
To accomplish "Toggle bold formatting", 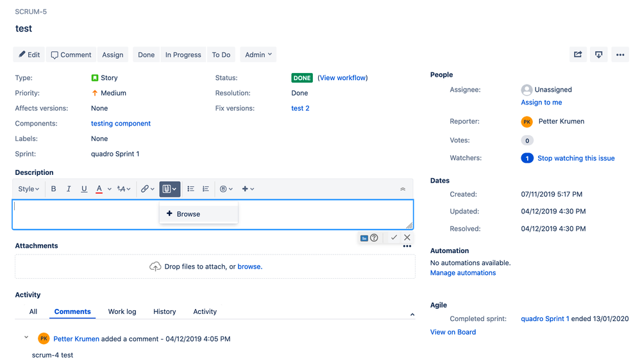I will [53, 189].
